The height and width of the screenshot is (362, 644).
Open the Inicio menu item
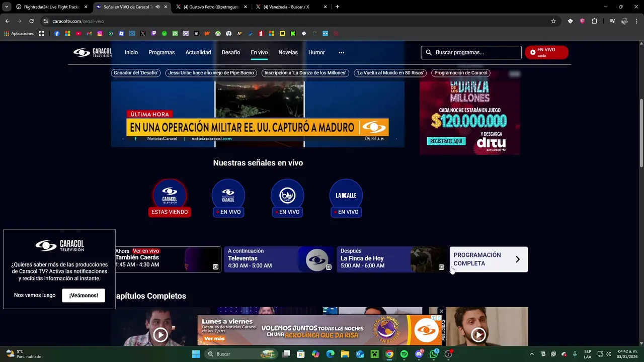[131, 52]
